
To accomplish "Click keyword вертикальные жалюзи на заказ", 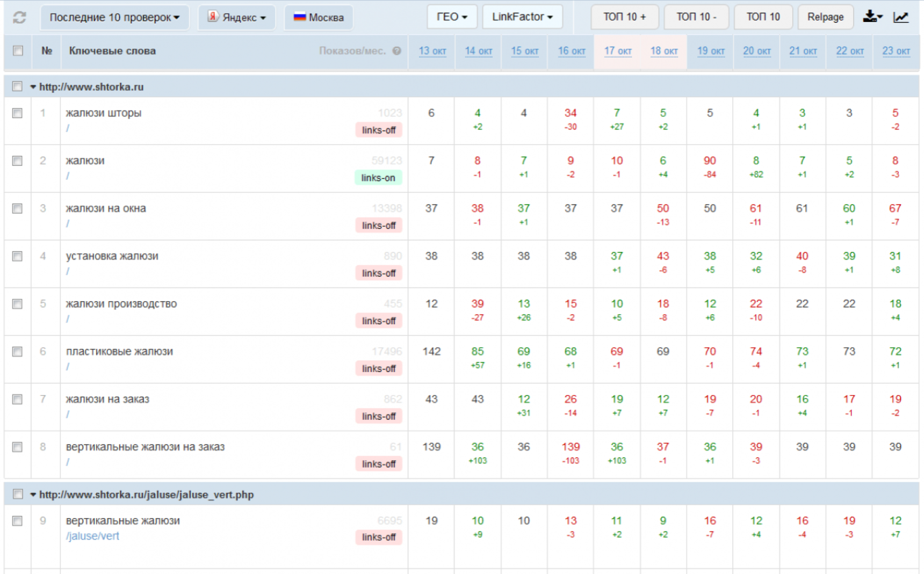I will [x=145, y=447].
